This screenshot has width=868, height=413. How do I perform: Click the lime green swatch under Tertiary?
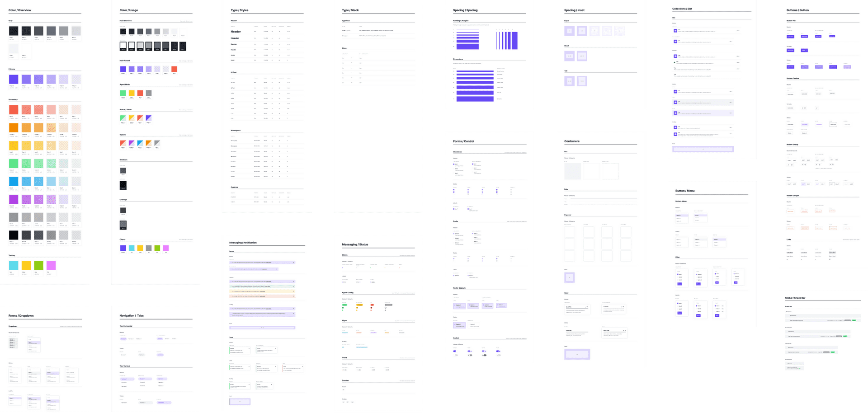39,266
